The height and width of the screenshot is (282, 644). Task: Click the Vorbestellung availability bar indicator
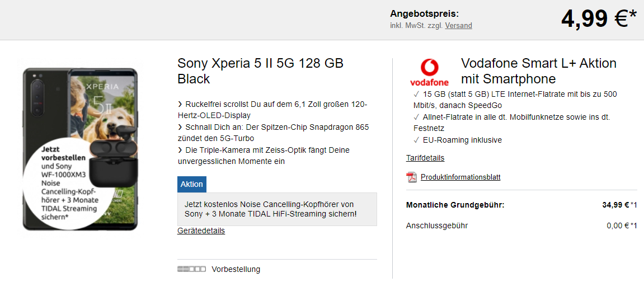[191, 269]
